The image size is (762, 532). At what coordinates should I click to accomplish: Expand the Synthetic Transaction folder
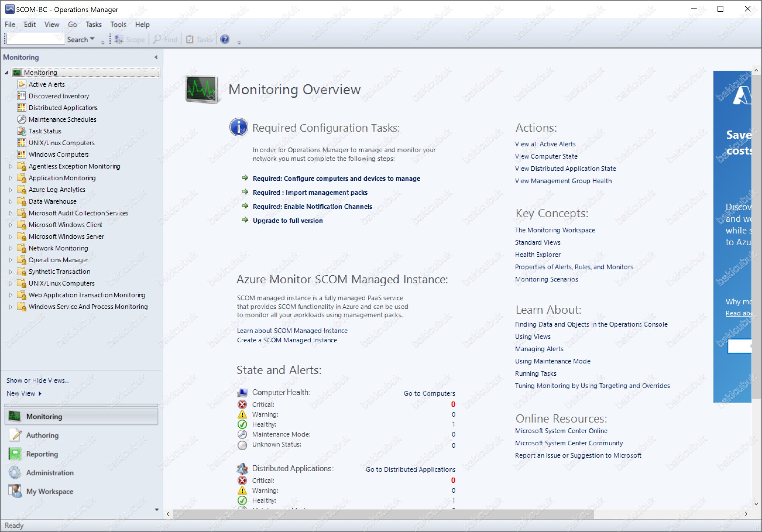pyautogui.click(x=11, y=271)
